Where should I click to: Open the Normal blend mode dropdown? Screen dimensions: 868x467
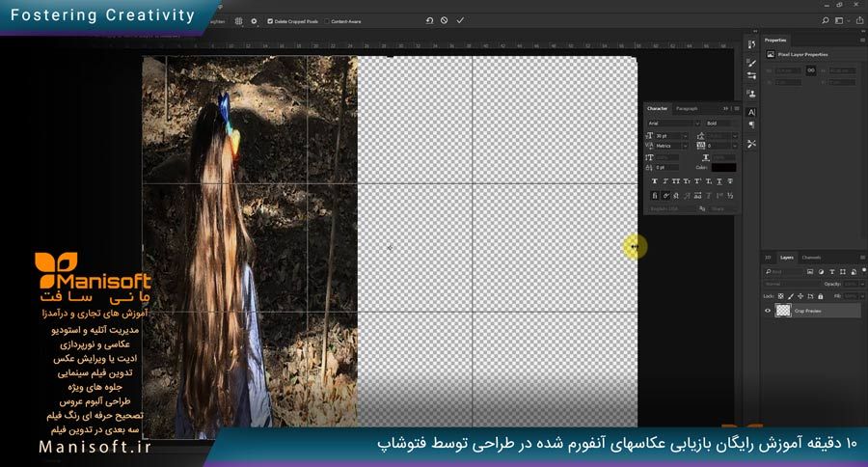(x=792, y=285)
